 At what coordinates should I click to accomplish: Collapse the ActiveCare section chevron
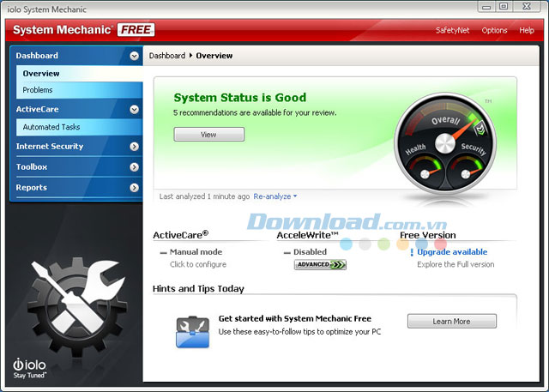coord(134,110)
